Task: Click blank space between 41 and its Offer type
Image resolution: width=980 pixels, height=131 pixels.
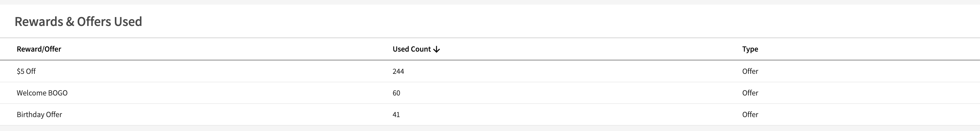Action: pos(571,115)
